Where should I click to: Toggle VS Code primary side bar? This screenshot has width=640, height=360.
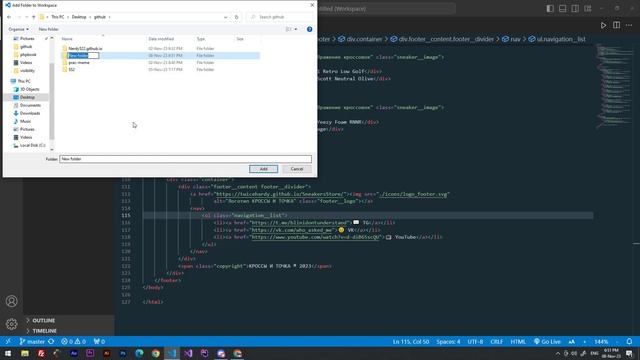pos(550,9)
